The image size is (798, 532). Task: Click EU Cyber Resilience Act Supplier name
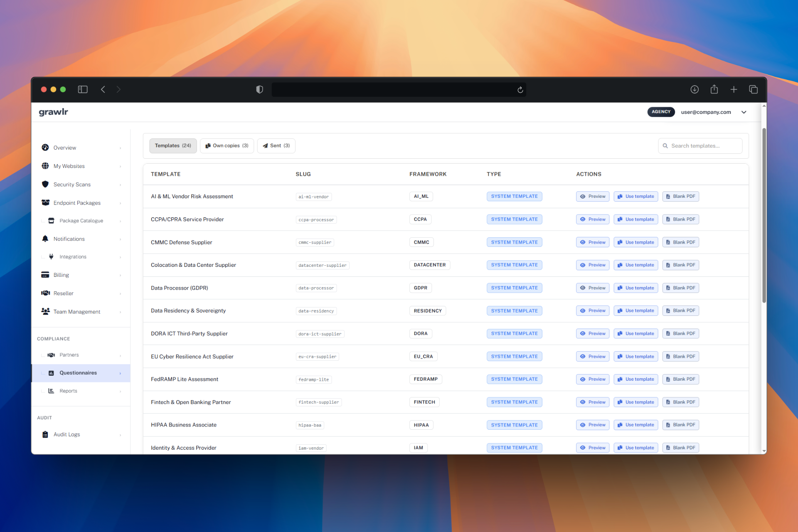click(192, 357)
